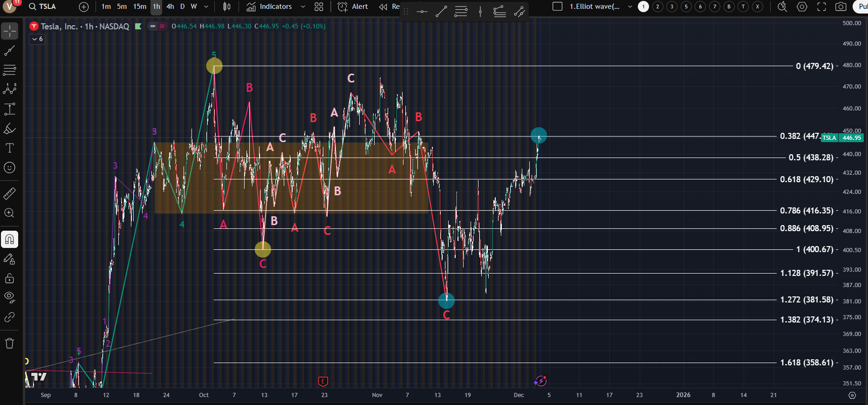Select the Fibonacci retracement tool in left toolbar
This screenshot has width=868, height=405.
tap(9, 70)
